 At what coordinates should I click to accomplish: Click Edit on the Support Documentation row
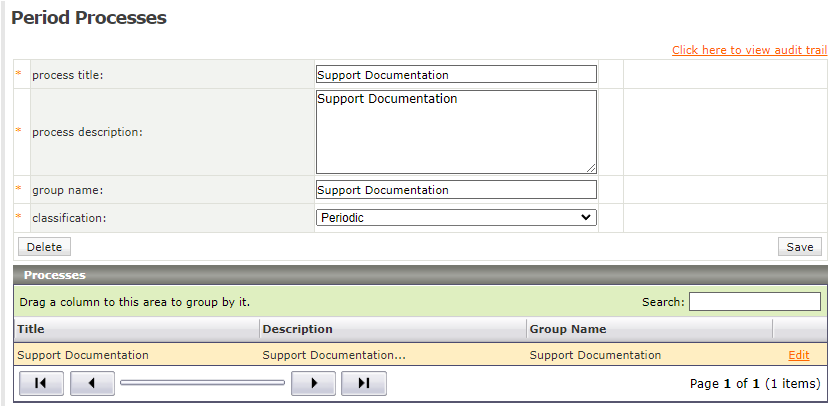pos(799,355)
